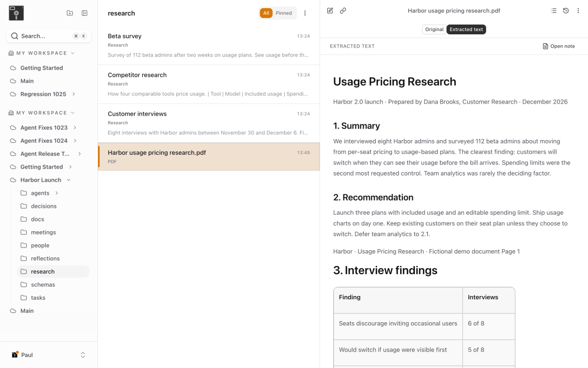Viewport: 588px width, 368px height.
Task: Select the All filter toggle
Action: (266, 13)
